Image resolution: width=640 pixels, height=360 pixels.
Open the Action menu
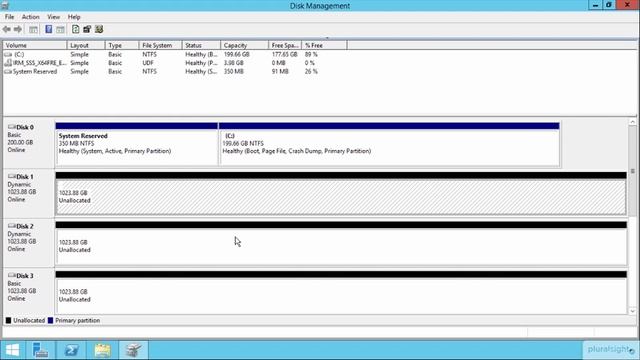tap(31, 17)
